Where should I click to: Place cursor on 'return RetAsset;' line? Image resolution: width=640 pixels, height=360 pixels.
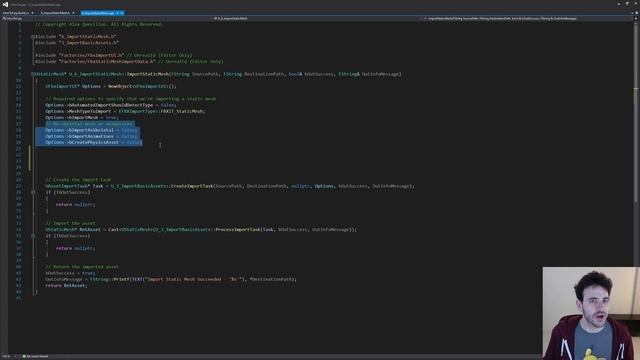[66, 285]
